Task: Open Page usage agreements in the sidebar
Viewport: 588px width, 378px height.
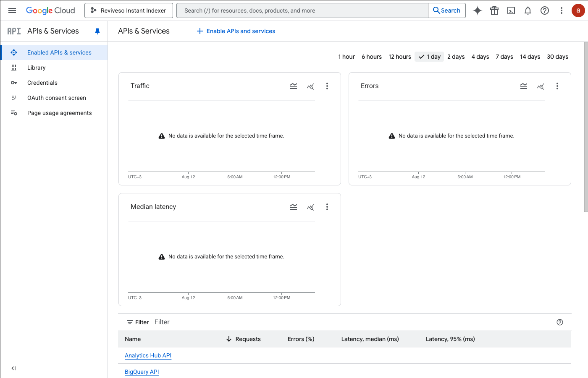Action: click(x=54, y=113)
